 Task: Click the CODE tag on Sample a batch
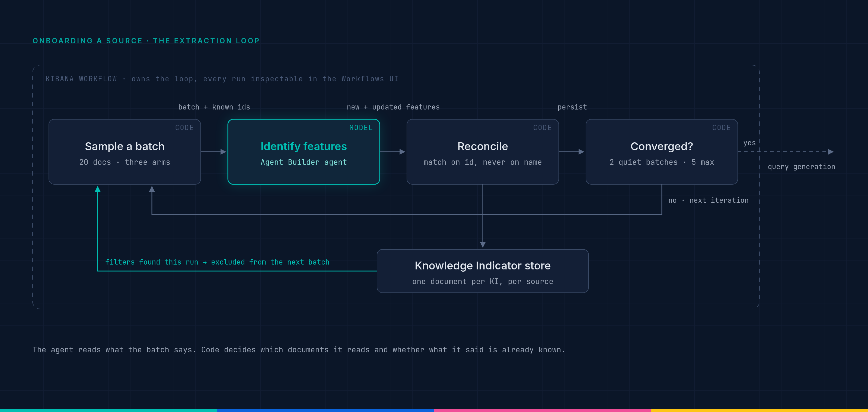click(184, 128)
